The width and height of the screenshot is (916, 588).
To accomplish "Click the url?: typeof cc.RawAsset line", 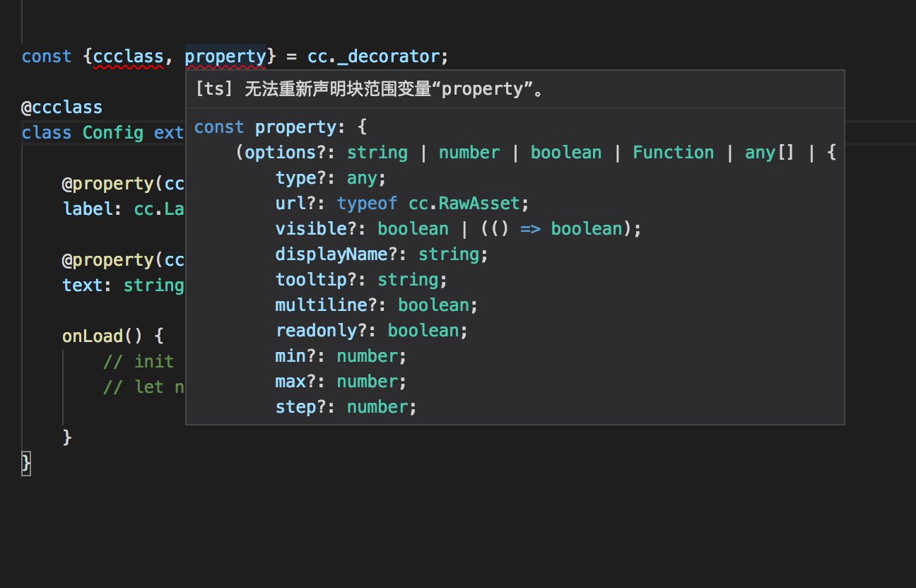I will coord(402,204).
